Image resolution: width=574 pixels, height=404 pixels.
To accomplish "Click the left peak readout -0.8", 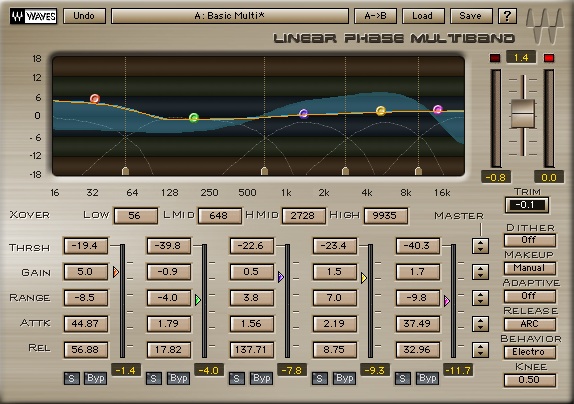I will point(496,177).
